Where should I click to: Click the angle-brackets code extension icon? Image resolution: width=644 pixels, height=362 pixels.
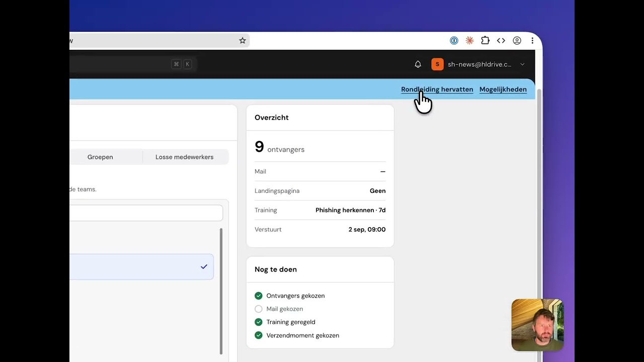501,41
